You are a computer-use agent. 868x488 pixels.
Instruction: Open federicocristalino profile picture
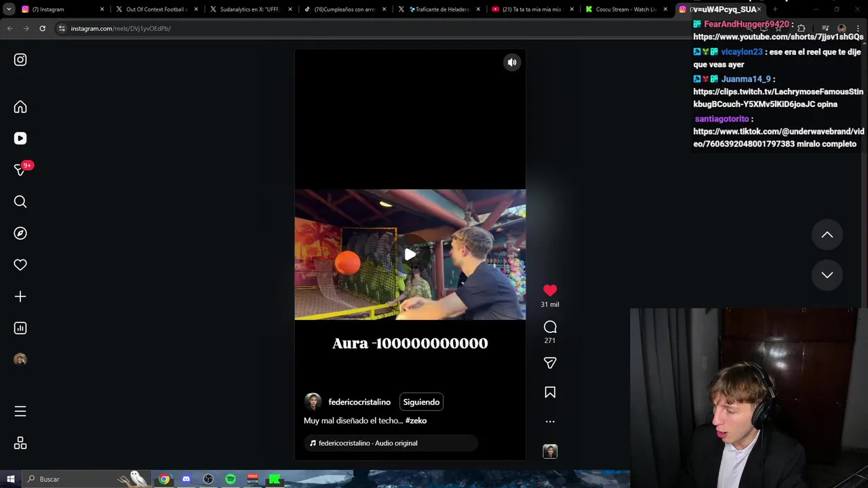313,402
